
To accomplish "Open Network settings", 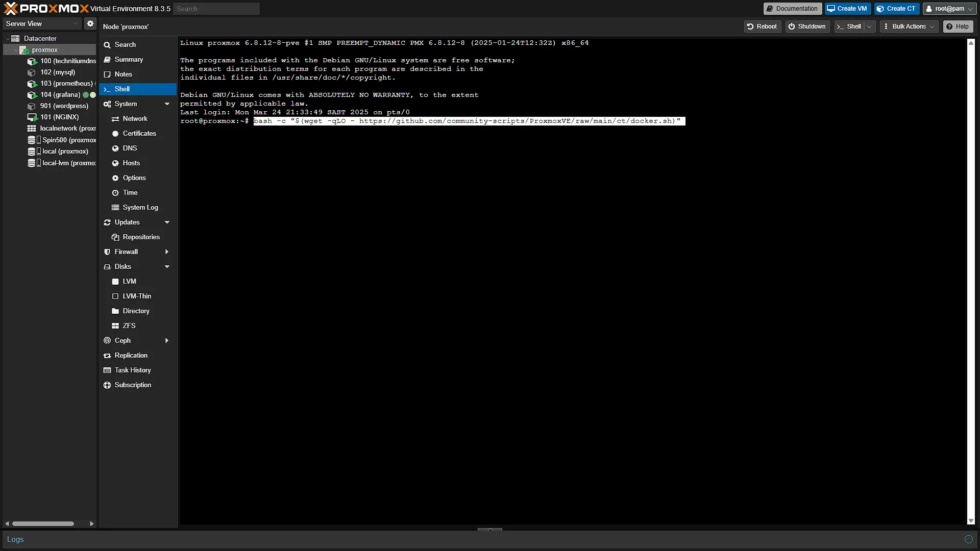I will 138,119.
